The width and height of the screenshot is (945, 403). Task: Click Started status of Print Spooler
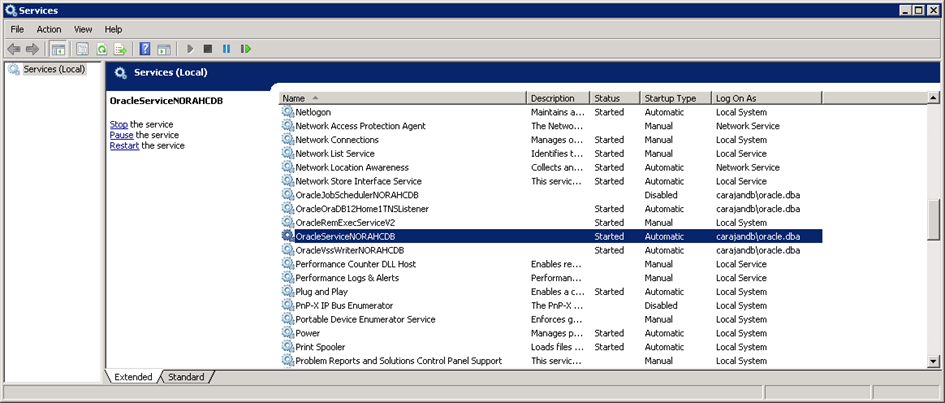(609, 346)
